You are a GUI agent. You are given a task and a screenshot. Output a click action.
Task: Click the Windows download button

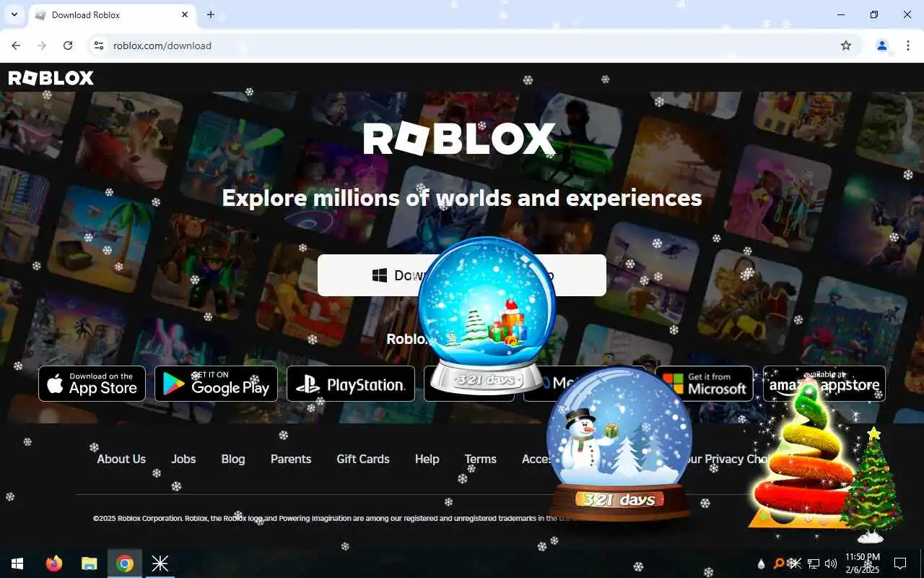(x=462, y=275)
